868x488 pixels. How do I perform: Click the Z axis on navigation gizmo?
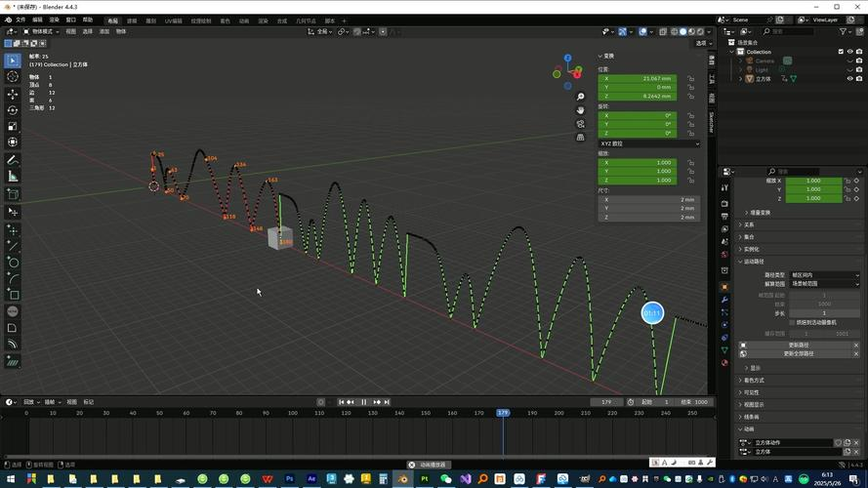[x=567, y=59]
